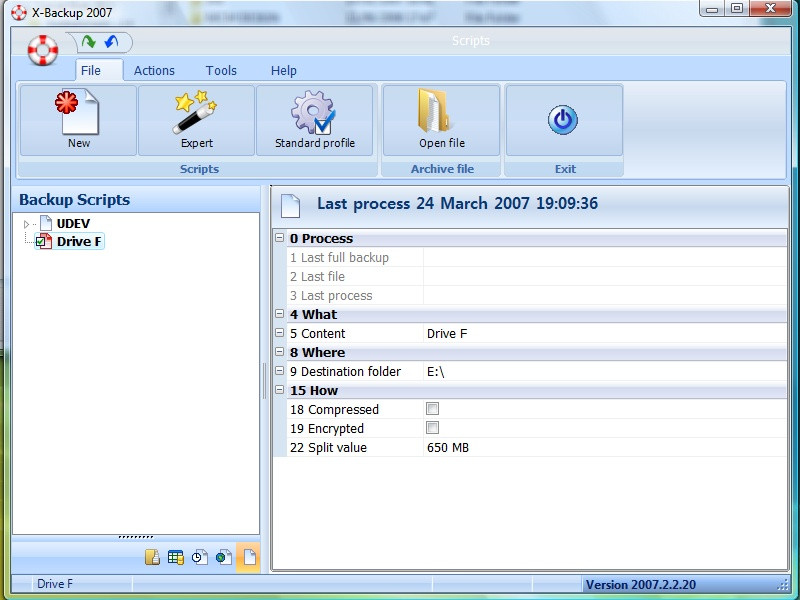Click the dotted panel grip handle
The height and width of the screenshot is (600, 800).
click(x=136, y=537)
